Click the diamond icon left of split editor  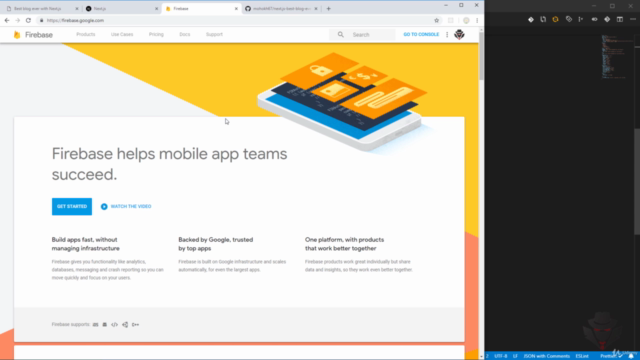click(x=607, y=19)
